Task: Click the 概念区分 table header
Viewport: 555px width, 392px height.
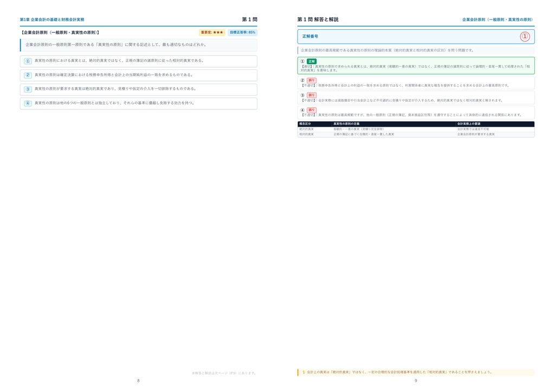Action: tap(305, 123)
